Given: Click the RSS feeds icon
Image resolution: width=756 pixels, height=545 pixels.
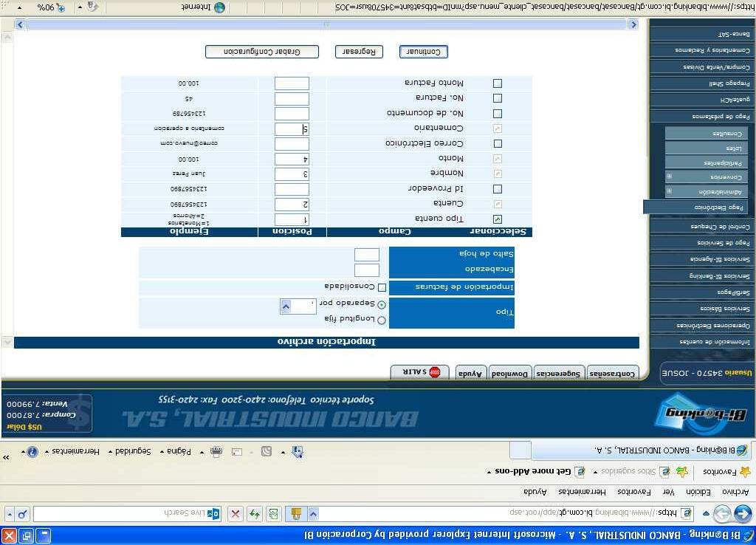Looking at the screenshot, I should tap(266, 451).
